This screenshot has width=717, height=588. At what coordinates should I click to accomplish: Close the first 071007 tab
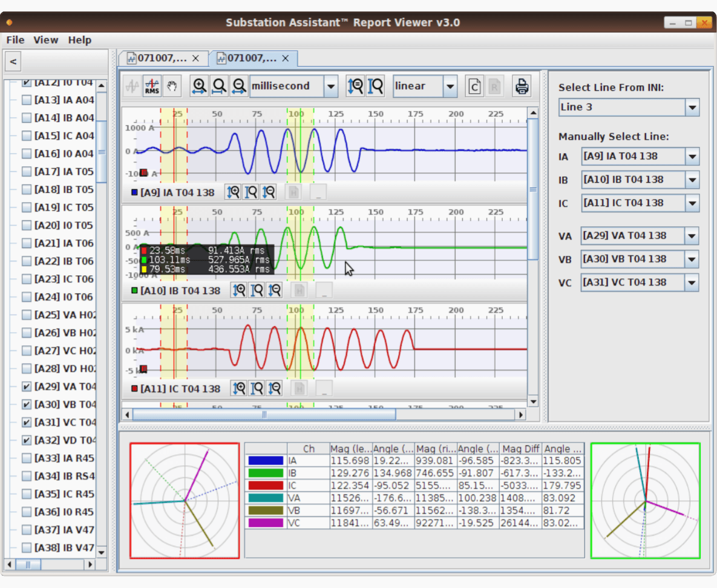(x=195, y=59)
